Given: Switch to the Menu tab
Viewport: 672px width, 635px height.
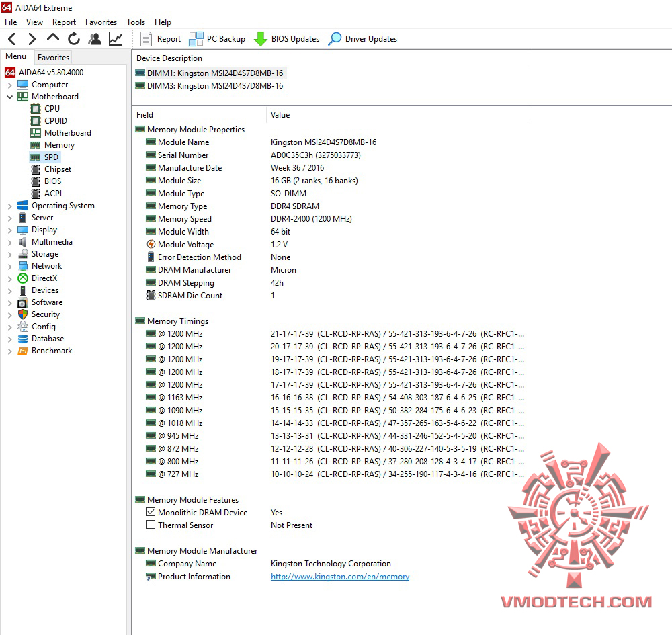Looking at the screenshot, I should tap(16, 56).
